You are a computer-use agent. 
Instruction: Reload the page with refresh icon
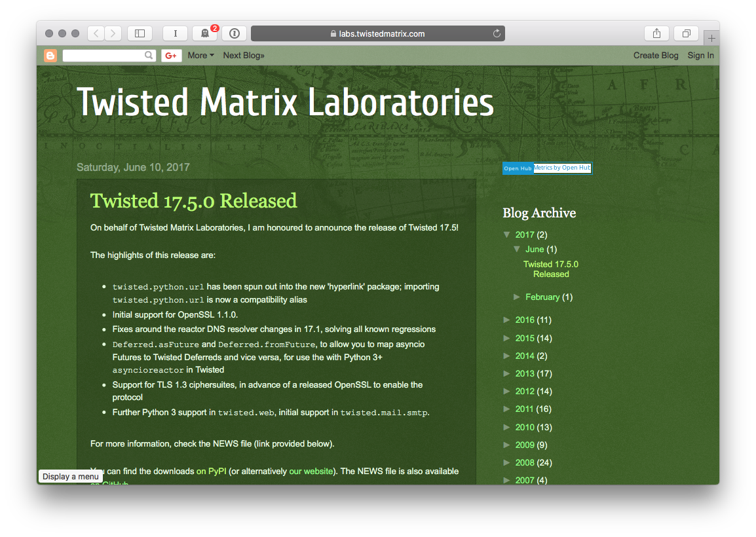click(x=497, y=33)
